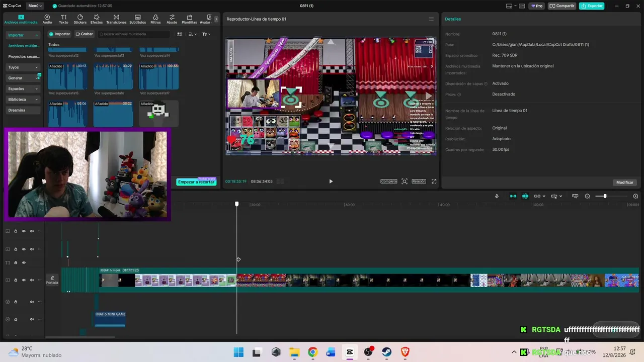
Task: Open the Windows Start menu
Action: [x=238, y=352]
